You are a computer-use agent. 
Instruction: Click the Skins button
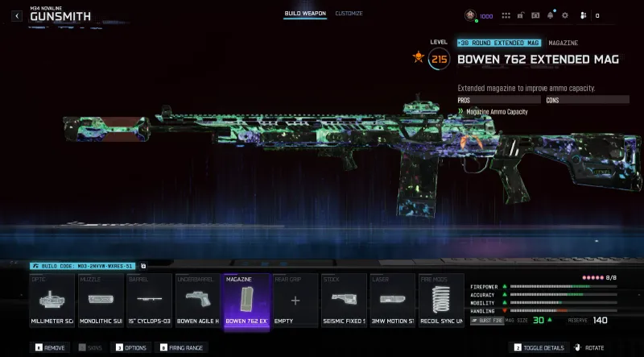90,347
